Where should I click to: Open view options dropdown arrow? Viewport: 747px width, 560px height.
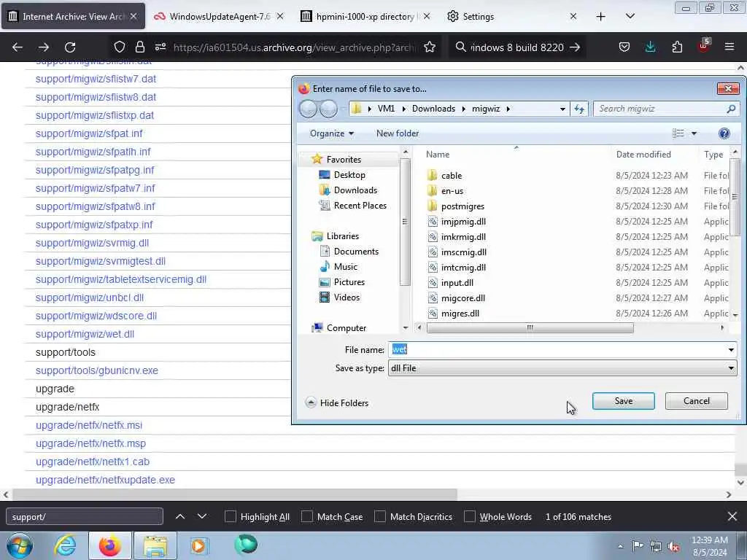click(x=694, y=134)
